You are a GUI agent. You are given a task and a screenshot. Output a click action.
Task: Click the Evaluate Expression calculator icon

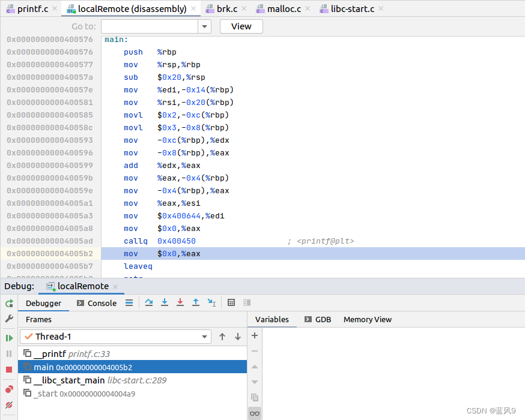tap(231, 302)
